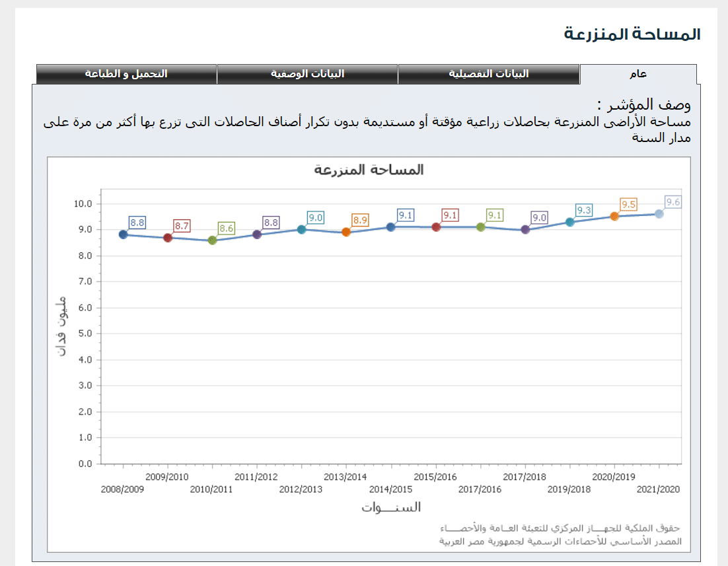The height and width of the screenshot is (566, 728).
Task: Click the السنوات x-axis title
Action: (x=391, y=507)
